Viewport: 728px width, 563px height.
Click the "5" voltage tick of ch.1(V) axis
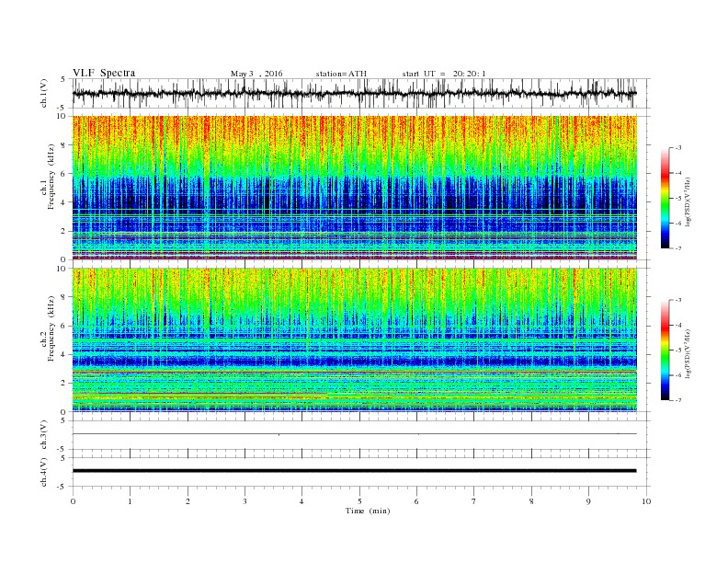[63, 79]
